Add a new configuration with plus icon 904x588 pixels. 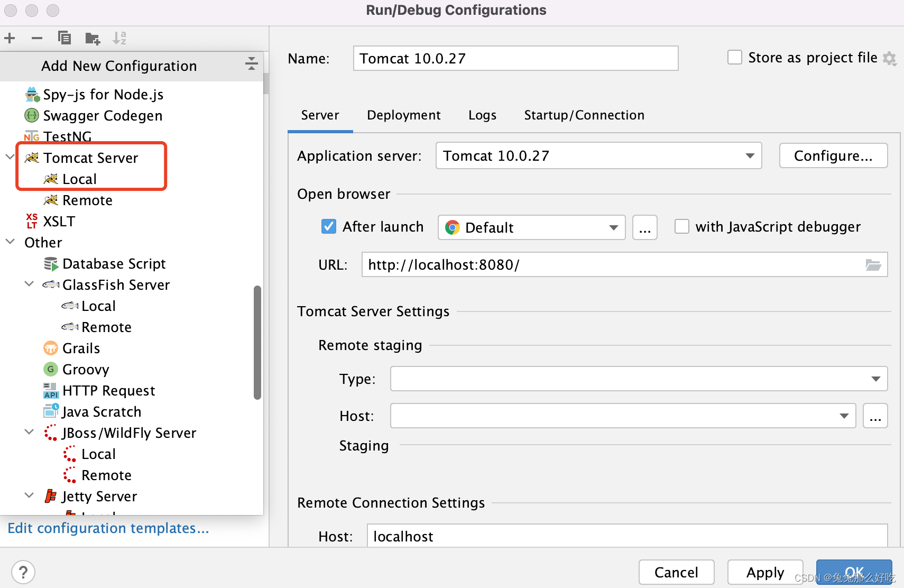pyautogui.click(x=10, y=38)
